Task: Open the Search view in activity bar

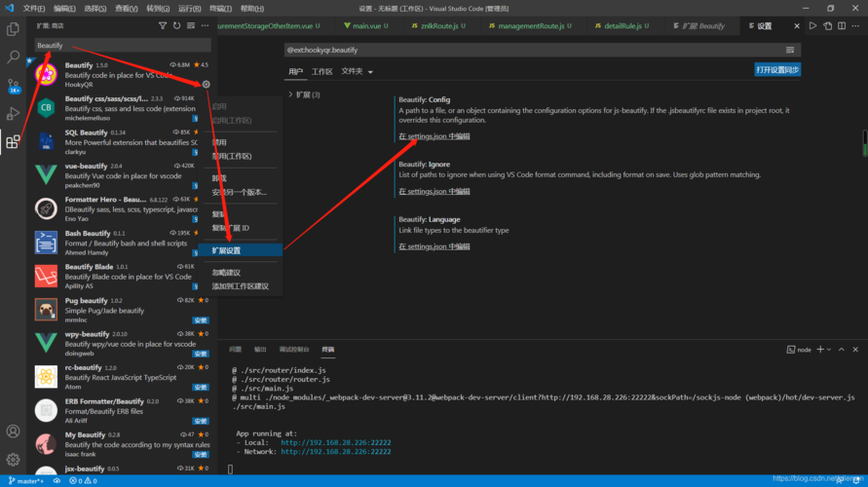Action: point(13,57)
